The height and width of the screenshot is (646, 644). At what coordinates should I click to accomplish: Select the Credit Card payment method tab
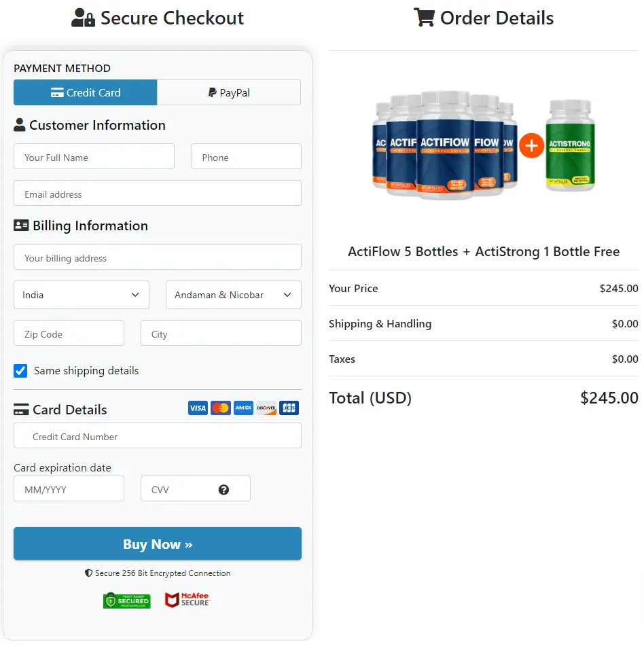(x=85, y=92)
